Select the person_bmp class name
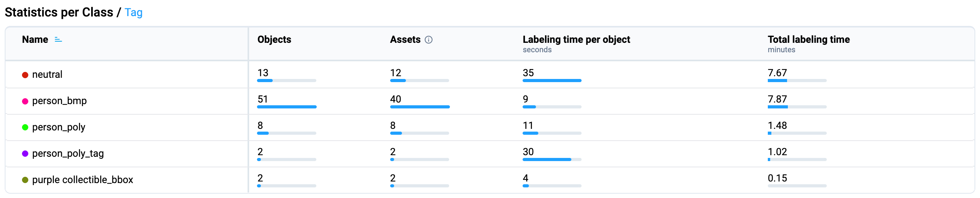This screenshot has width=980, height=198. [x=59, y=101]
